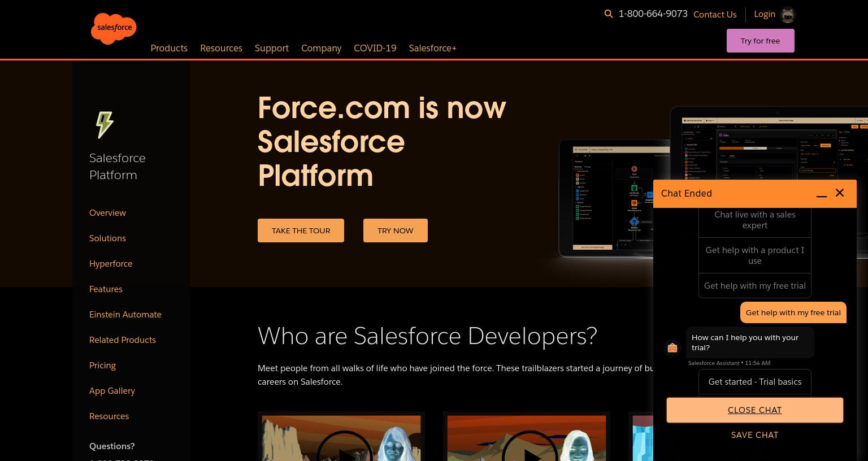
Task: Click the Questions? sidebar label
Action: click(112, 446)
